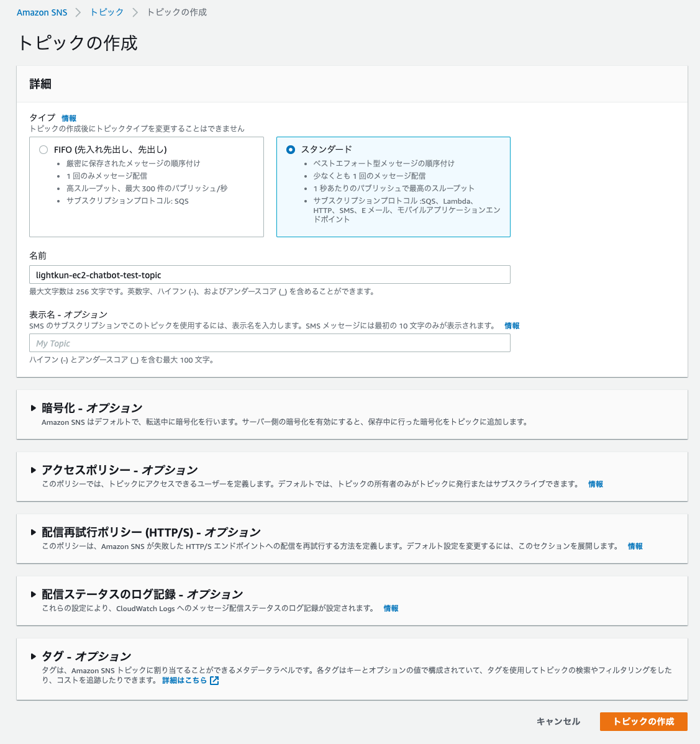Click breadcrumb text トピックの作成

tap(176, 12)
